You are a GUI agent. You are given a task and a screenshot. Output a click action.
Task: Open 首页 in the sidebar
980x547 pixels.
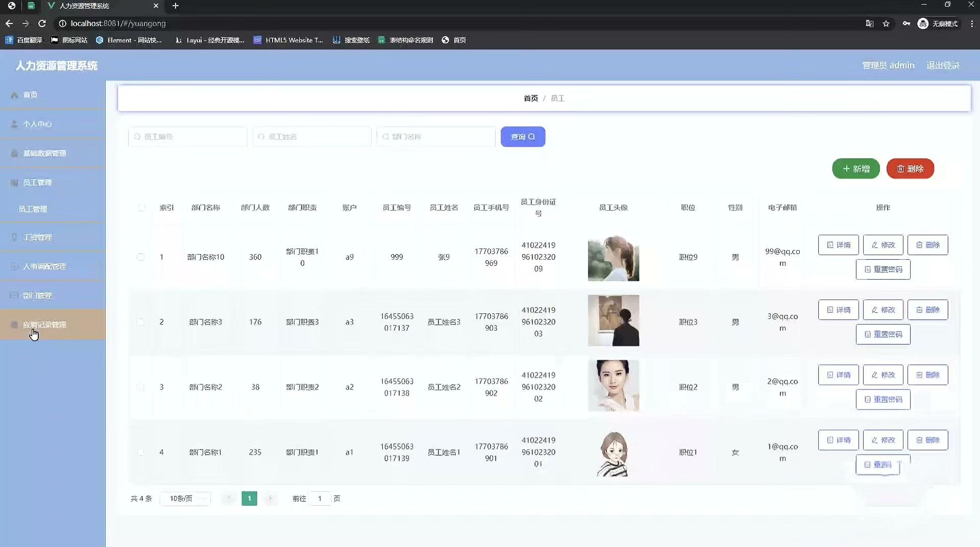[x=53, y=95]
